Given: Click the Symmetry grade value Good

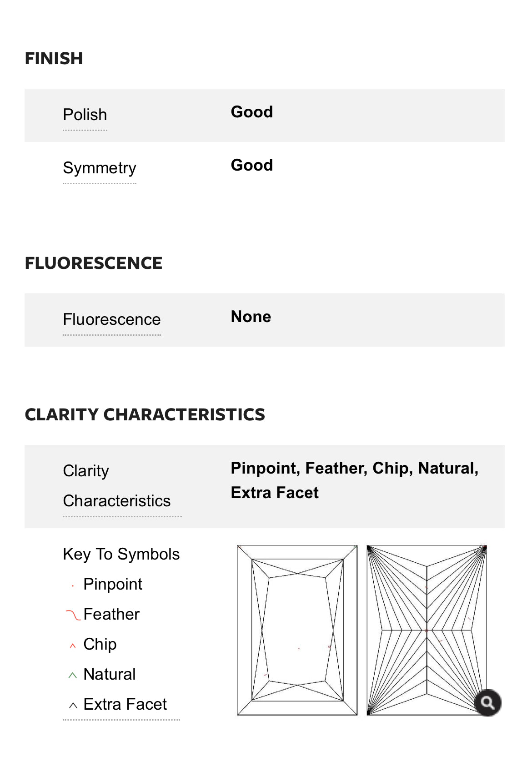Looking at the screenshot, I should 252,165.
